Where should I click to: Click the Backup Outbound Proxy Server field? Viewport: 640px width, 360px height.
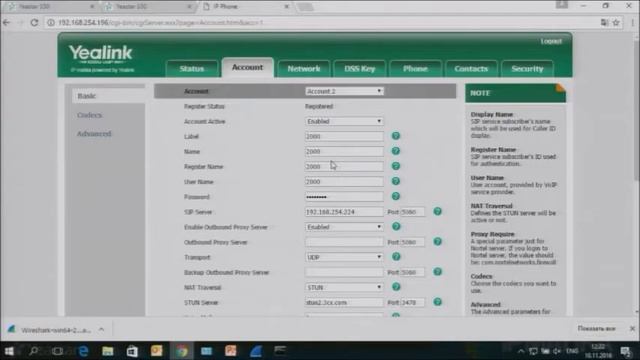[344, 272]
